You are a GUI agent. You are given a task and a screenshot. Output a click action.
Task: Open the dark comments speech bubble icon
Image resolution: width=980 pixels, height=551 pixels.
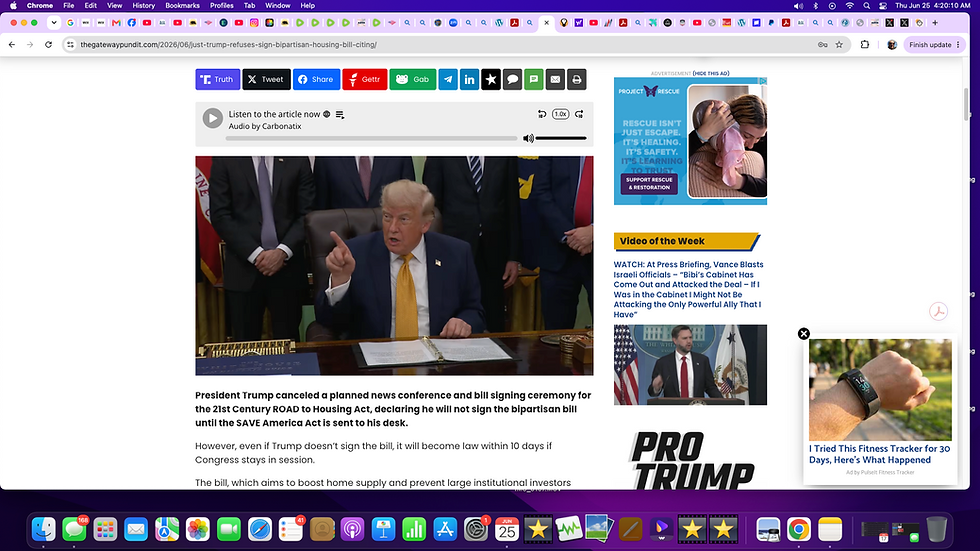512,79
